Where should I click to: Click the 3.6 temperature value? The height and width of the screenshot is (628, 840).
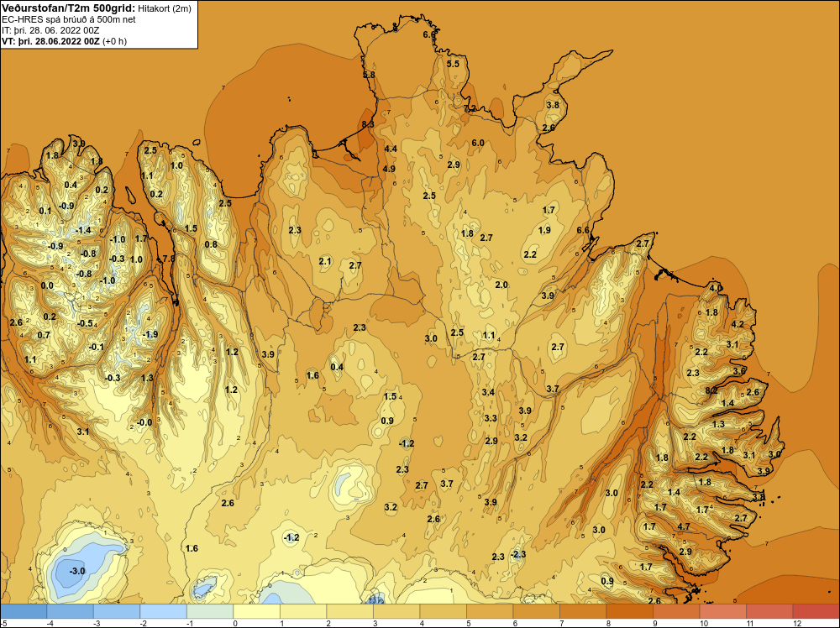point(739,371)
